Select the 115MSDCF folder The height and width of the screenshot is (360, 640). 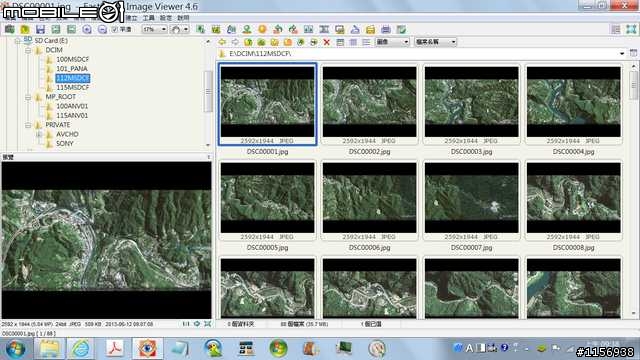click(x=72, y=88)
